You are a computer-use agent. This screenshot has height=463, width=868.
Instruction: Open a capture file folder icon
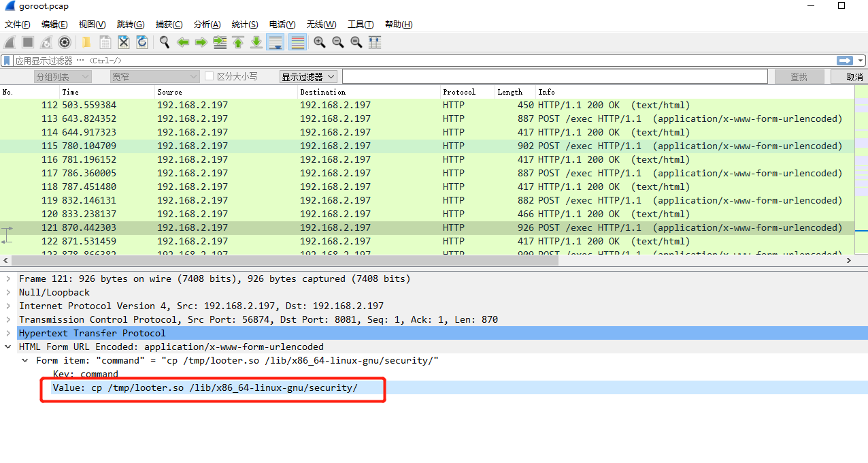click(x=87, y=42)
